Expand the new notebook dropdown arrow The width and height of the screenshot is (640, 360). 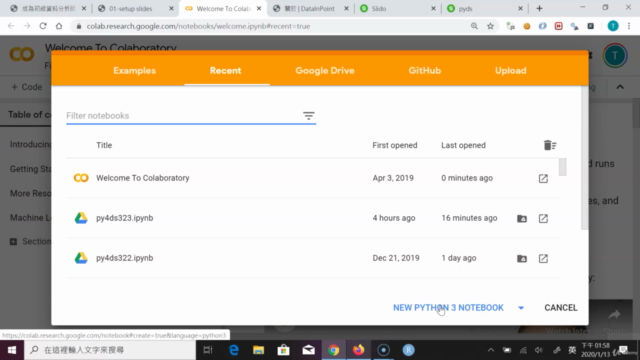tap(521, 308)
